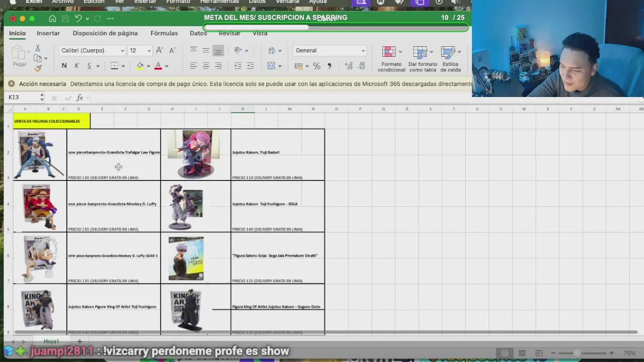Dismiss the Acción necesaria license banner
Screen dimensions: 644x362
pos(12,84)
